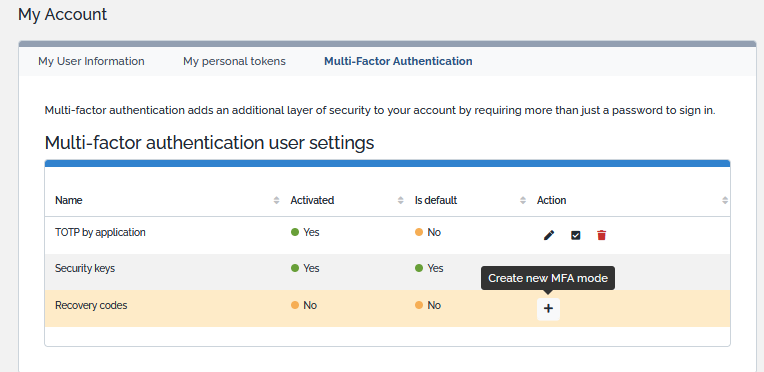Screen dimensions: 764x372
Task: Click the Recovery codes row name
Action: [x=91, y=306]
